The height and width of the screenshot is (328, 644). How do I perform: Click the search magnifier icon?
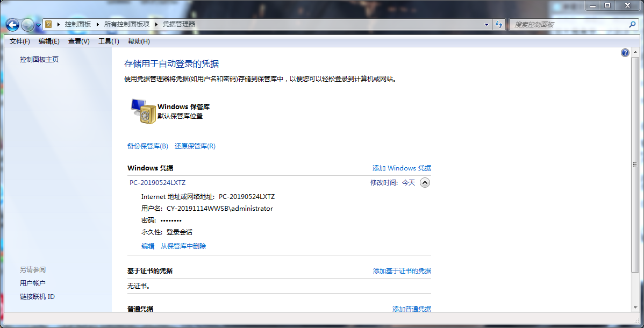(x=632, y=25)
